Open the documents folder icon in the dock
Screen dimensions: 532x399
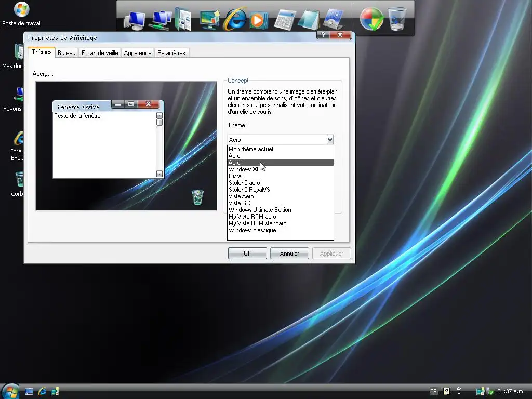click(x=183, y=19)
